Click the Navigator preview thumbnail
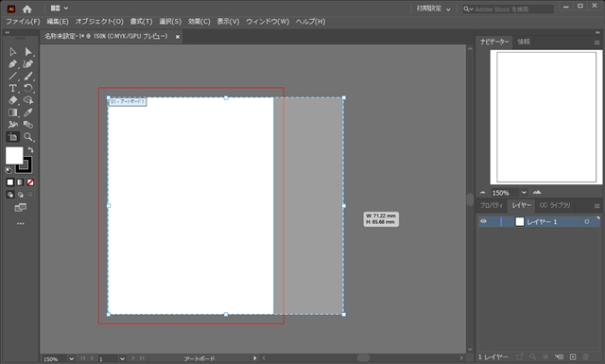 546,117
